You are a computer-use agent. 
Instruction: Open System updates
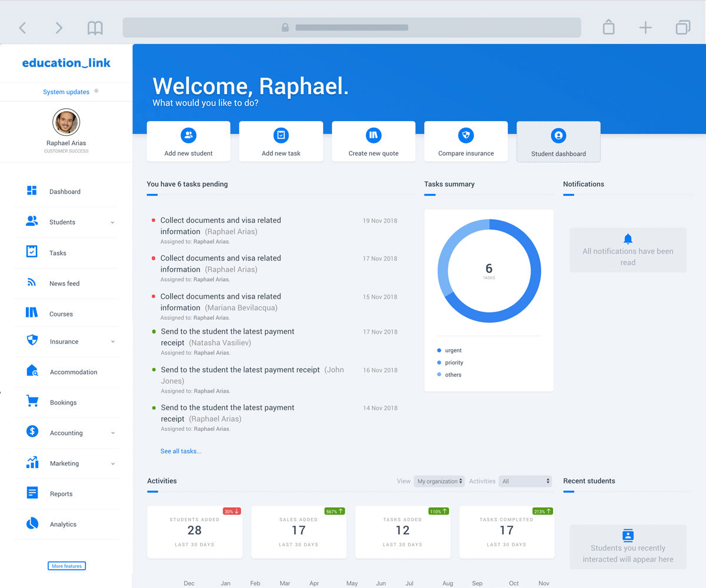coord(66,92)
